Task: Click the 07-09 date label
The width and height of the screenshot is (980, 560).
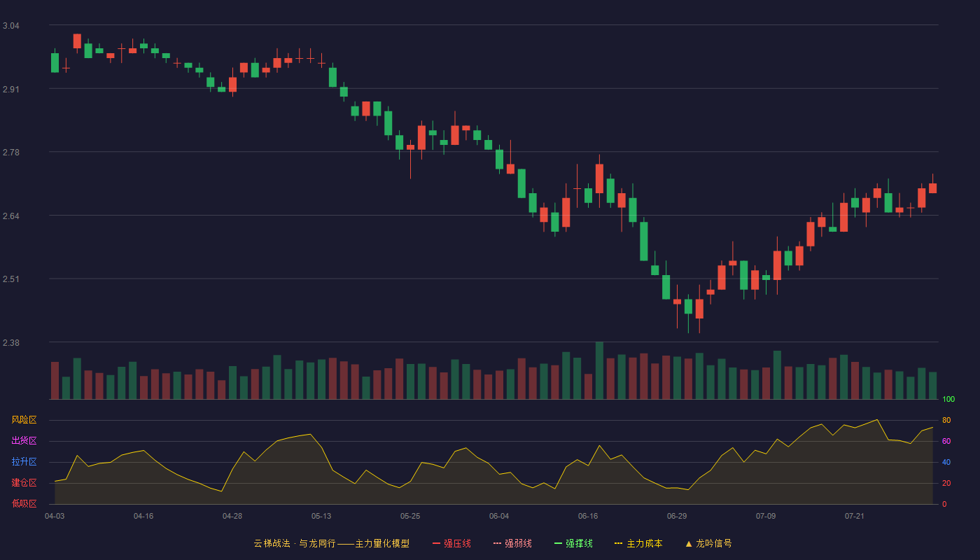Action: tap(766, 516)
